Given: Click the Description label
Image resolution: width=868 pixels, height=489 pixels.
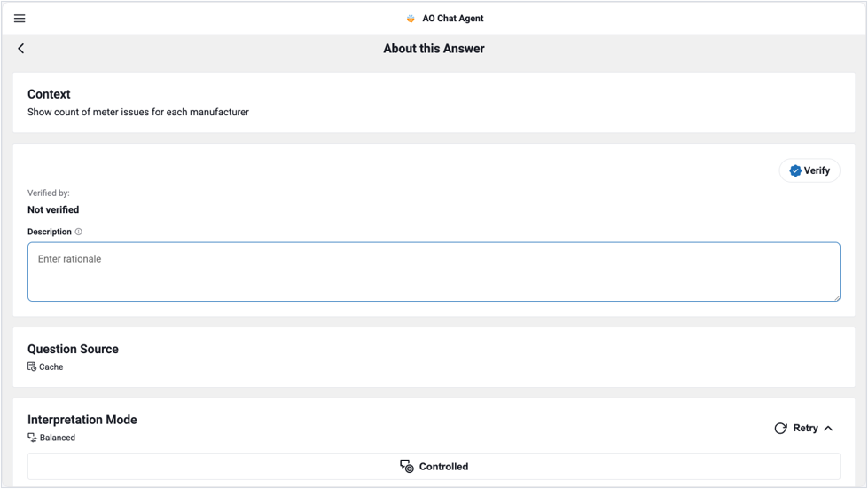Looking at the screenshot, I should pyautogui.click(x=50, y=232).
